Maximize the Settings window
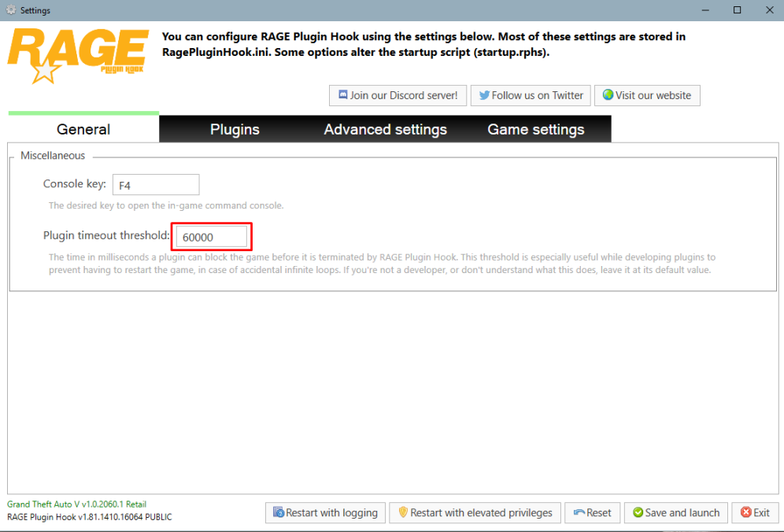Image resolution: width=784 pixels, height=532 pixels. 737,10
